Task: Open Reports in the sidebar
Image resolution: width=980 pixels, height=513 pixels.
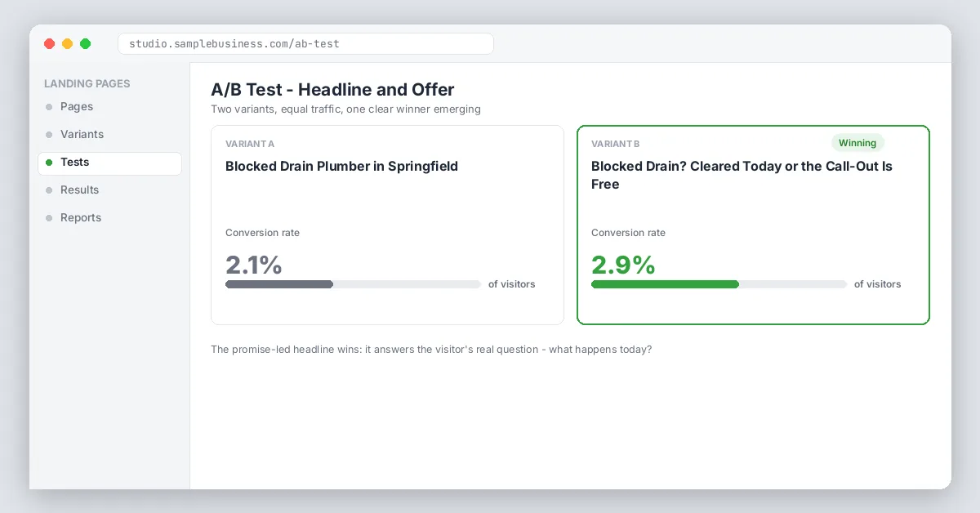Action: (x=109, y=217)
